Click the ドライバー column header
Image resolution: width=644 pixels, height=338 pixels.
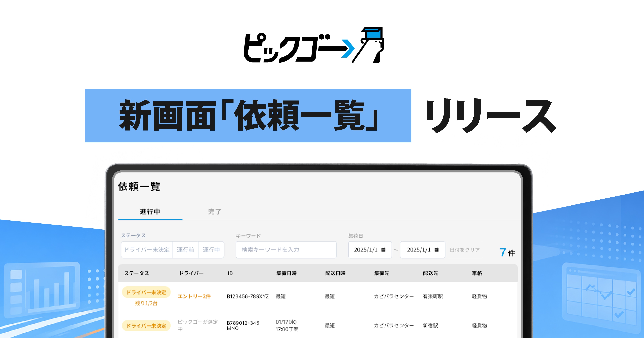click(x=191, y=273)
